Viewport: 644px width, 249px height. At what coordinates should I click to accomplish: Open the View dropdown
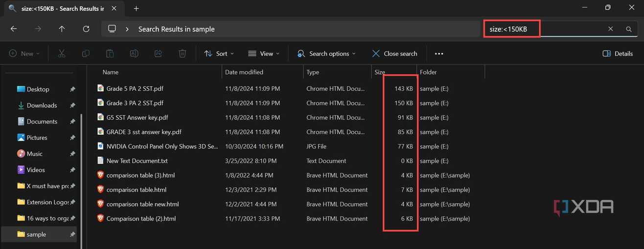click(x=264, y=53)
